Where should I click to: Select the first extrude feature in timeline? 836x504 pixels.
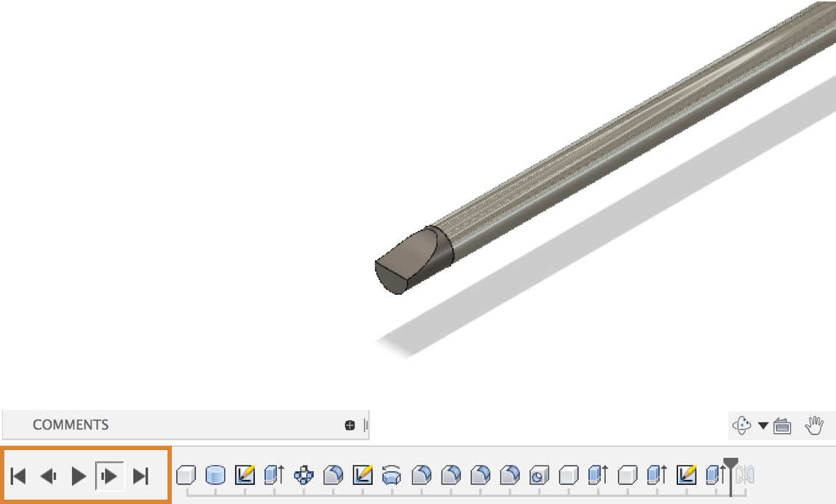[274, 475]
